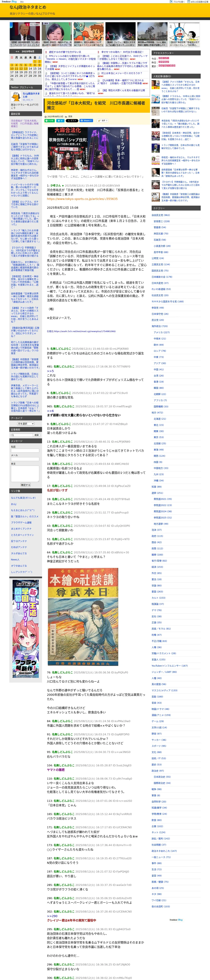The width and height of the screenshot is (210, 980).
Task: Open category 立憲民主党 (134)
Action: point(161,264)
